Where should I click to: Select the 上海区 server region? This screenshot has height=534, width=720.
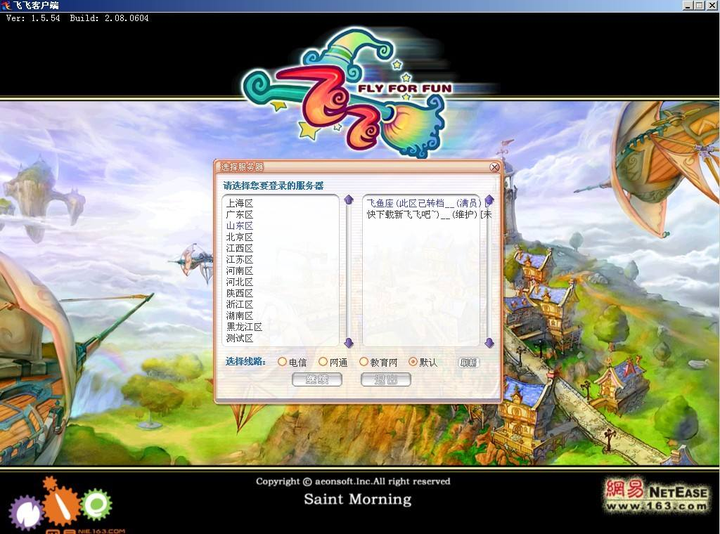click(239, 203)
